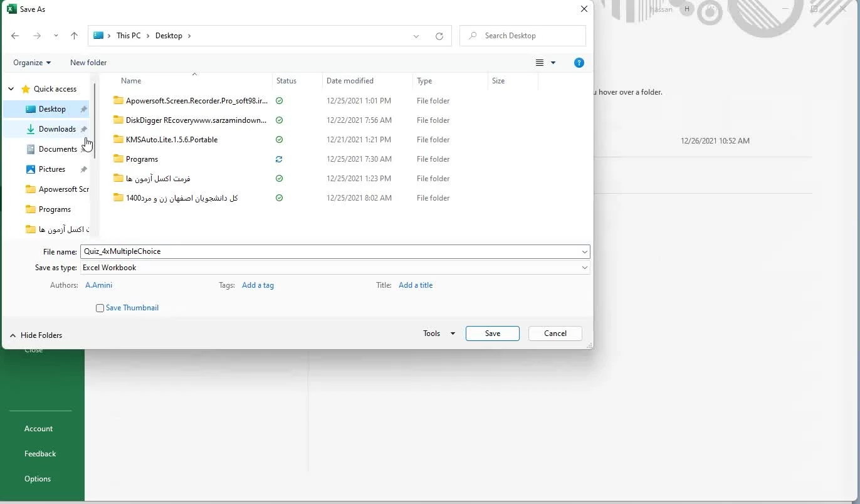This screenshot has width=860, height=504.
Task: Open Account in Excel backstage menu
Action: point(38,429)
